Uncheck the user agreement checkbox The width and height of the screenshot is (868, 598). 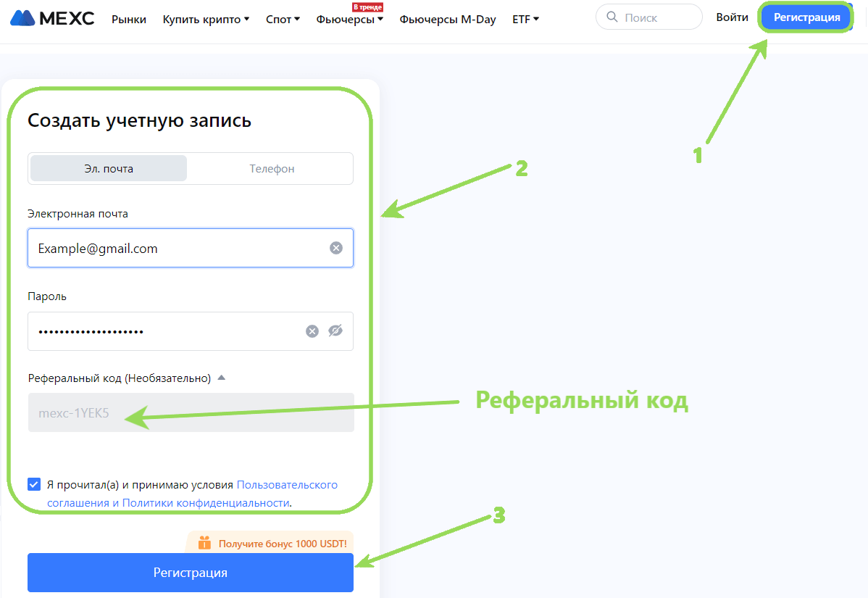tap(34, 484)
